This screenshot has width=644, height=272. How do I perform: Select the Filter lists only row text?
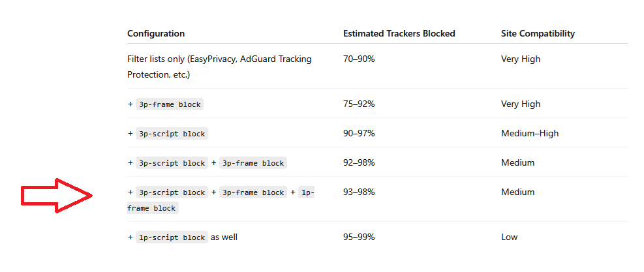tap(219, 67)
